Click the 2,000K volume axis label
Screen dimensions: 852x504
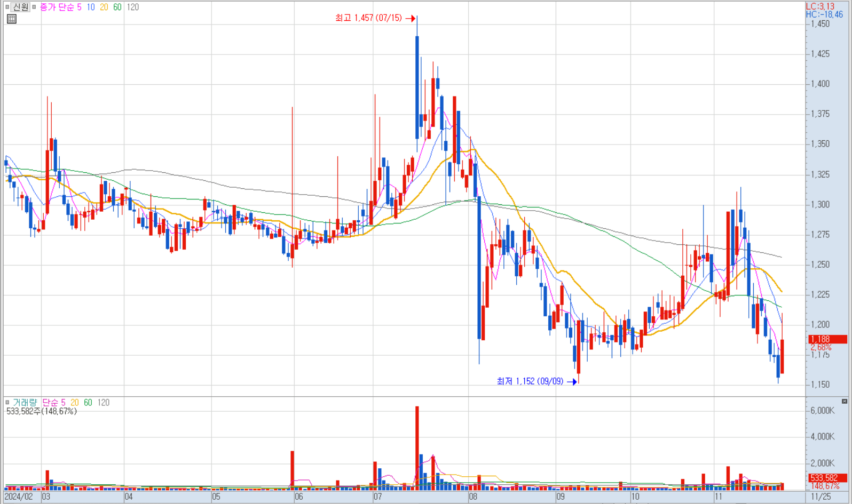pyautogui.click(x=822, y=463)
